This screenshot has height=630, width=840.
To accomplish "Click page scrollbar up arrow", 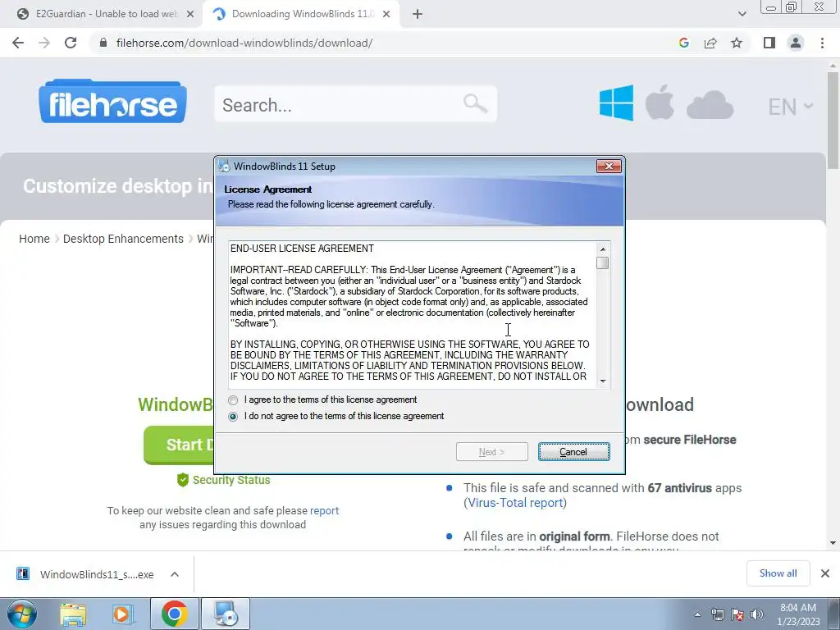I will pyautogui.click(x=833, y=65).
